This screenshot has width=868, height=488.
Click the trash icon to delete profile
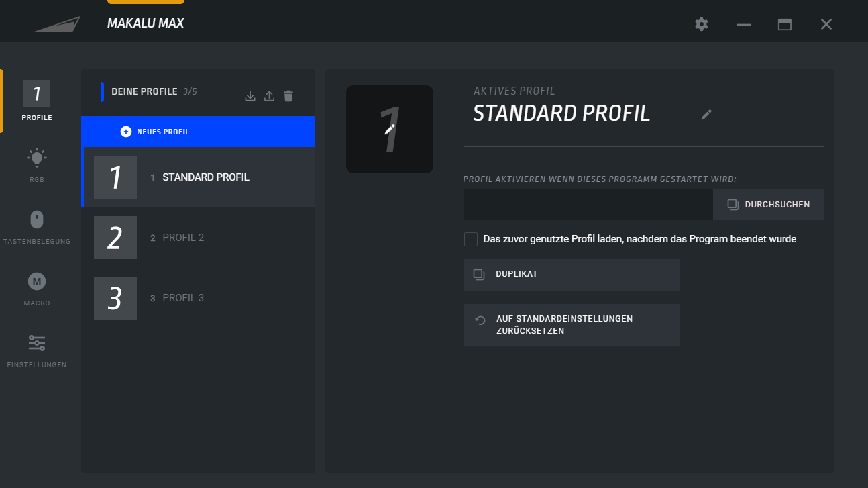coord(288,96)
